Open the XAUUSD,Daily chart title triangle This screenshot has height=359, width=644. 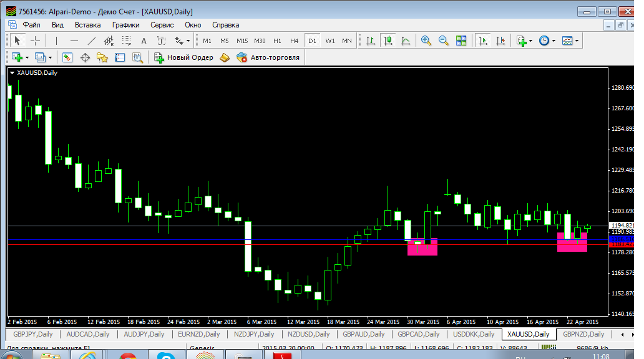[x=12, y=73]
